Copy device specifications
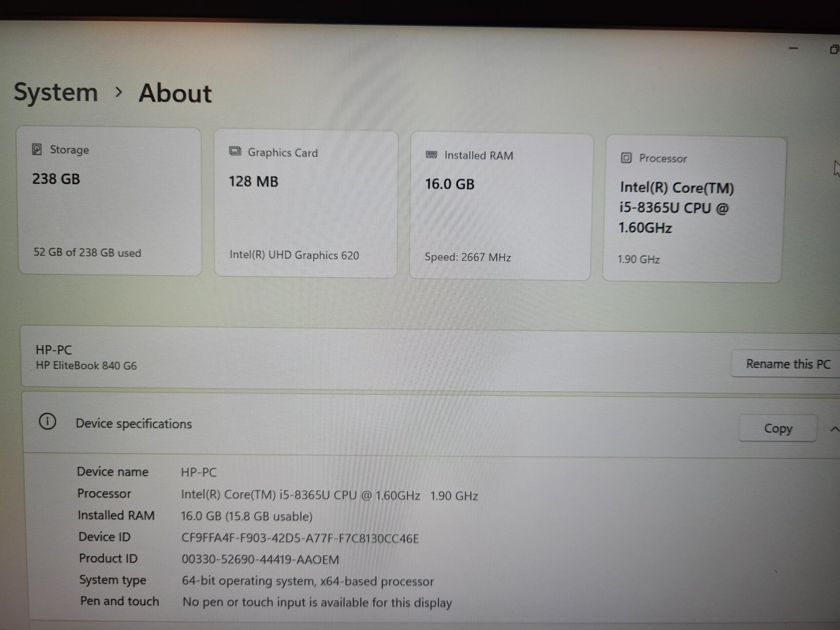This screenshot has width=840, height=630. coord(778,428)
